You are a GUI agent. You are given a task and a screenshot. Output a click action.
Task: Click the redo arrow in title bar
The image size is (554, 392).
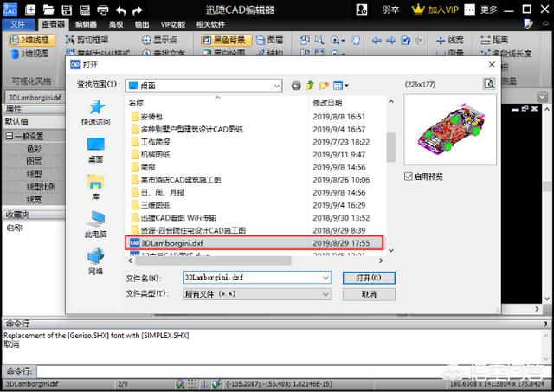point(138,10)
